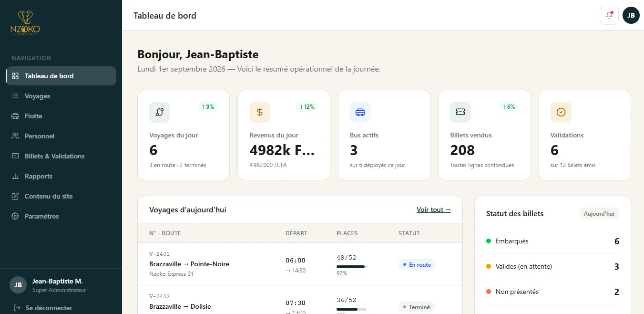Click the Aujourd'hui filter pill
Image resolution: width=644 pixels, height=314 pixels.
(599, 214)
